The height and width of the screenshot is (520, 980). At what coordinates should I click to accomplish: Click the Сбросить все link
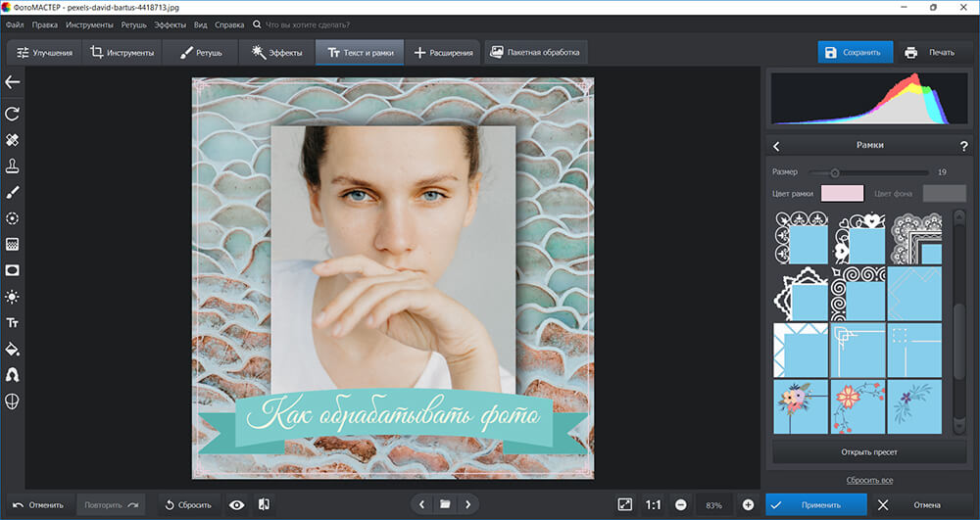point(869,480)
